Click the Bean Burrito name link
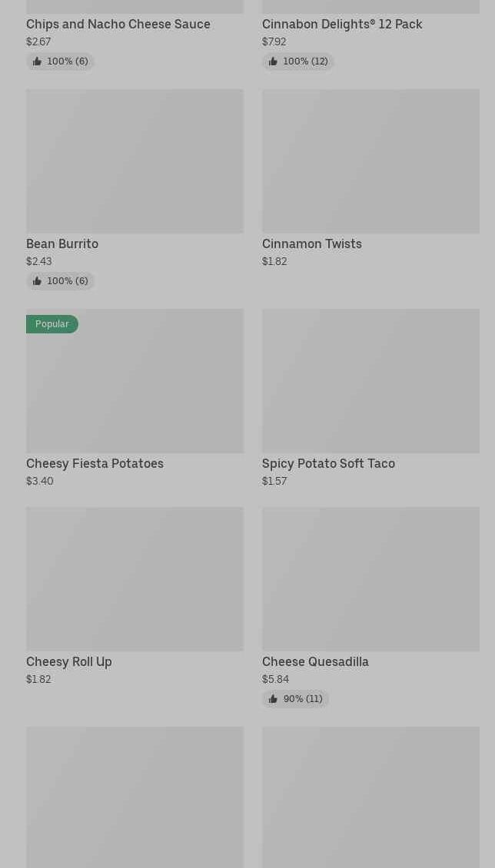The width and height of the screenshot is (495, 868). pos(62,244)
